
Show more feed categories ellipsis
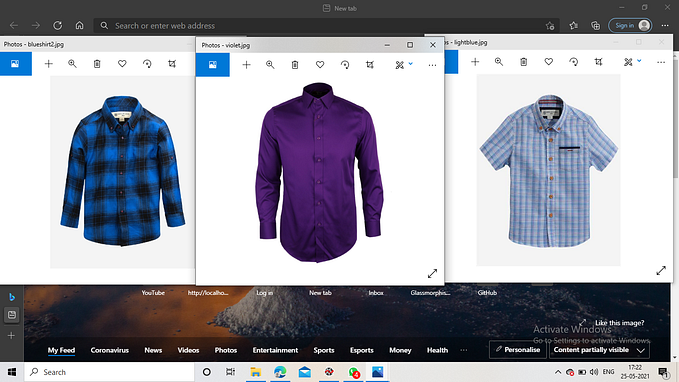pyautogui.click(x=464, y=350)
